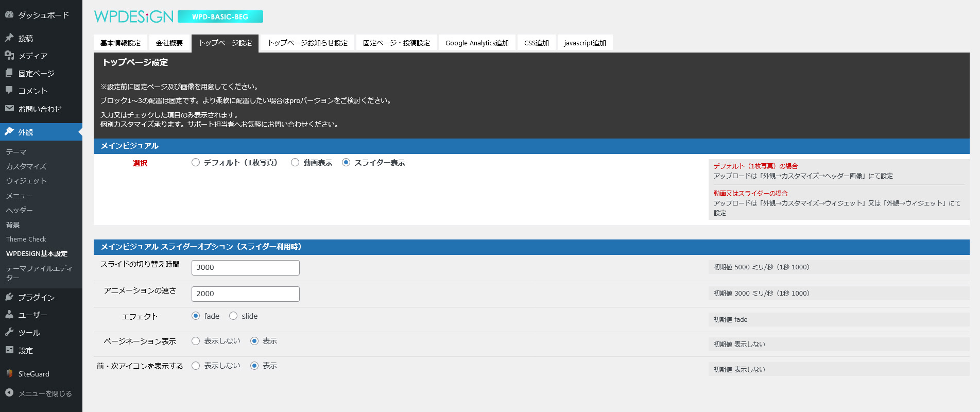Open the Google Analytics追加 tab
Viewport: 980px width, 412px height.
coord(477,43)
